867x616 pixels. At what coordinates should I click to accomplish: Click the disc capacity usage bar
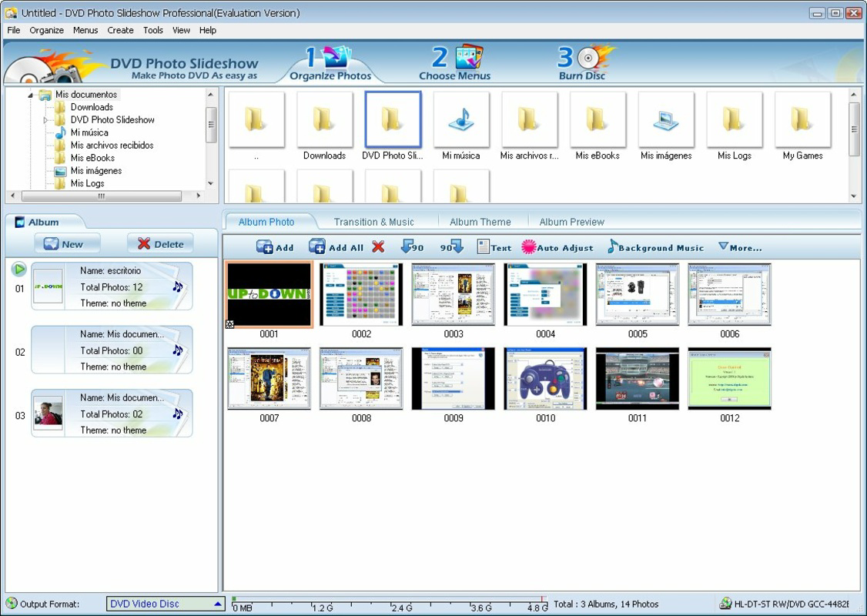390,604
